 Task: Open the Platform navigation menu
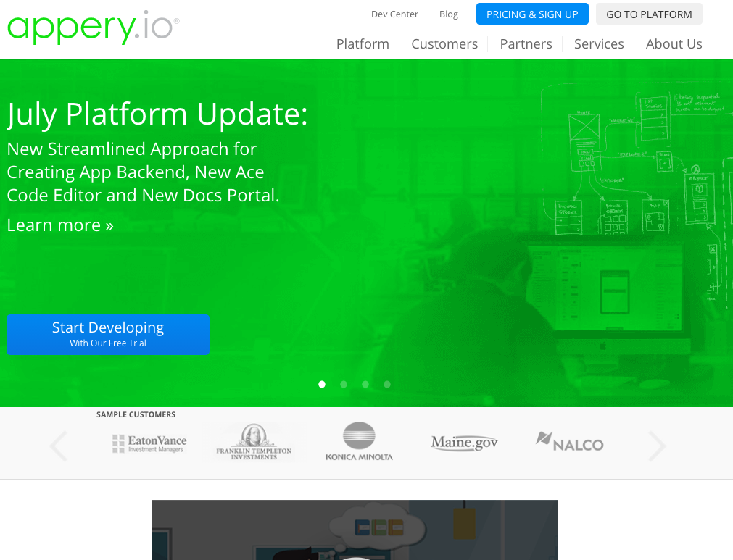coord(363,44)
